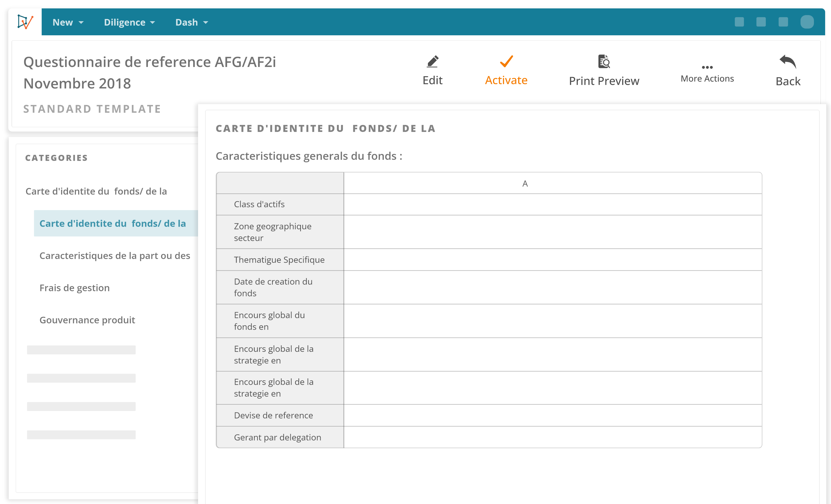Click the Edit pencil icon

point(432,61)
